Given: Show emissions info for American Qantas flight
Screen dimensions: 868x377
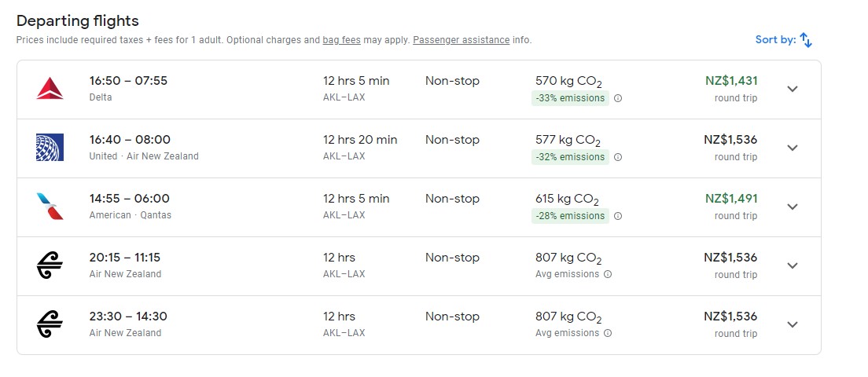Looking at the screenshot, I should pos(618,216).
